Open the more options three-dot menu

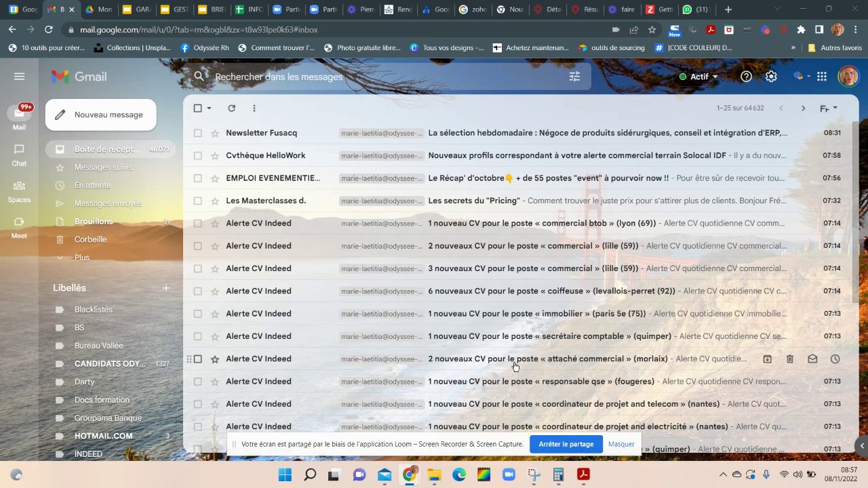click(x=254, y=108)
